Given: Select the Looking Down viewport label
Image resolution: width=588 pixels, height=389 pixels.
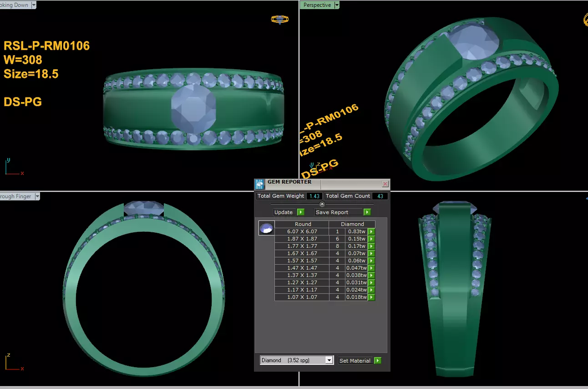Looking at the screenshot, I should [15, 5].
